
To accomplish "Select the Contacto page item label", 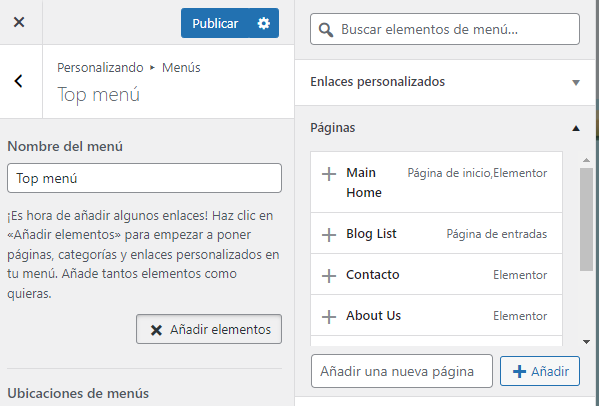I will [x=372, y=275].
